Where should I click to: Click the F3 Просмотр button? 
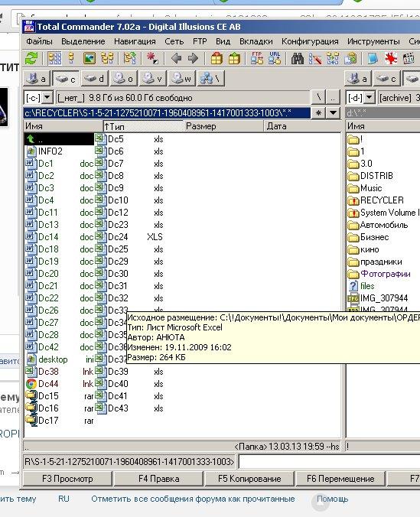[x=67, y=479]
